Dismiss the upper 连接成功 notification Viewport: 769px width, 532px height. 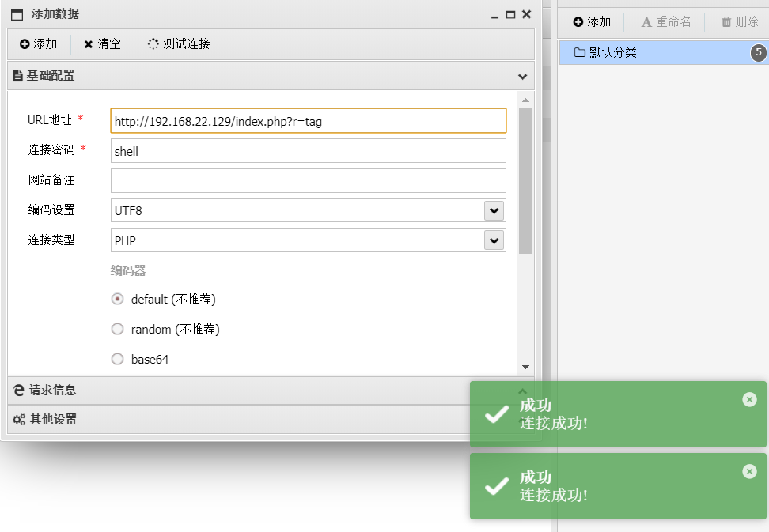click(749, 400)
